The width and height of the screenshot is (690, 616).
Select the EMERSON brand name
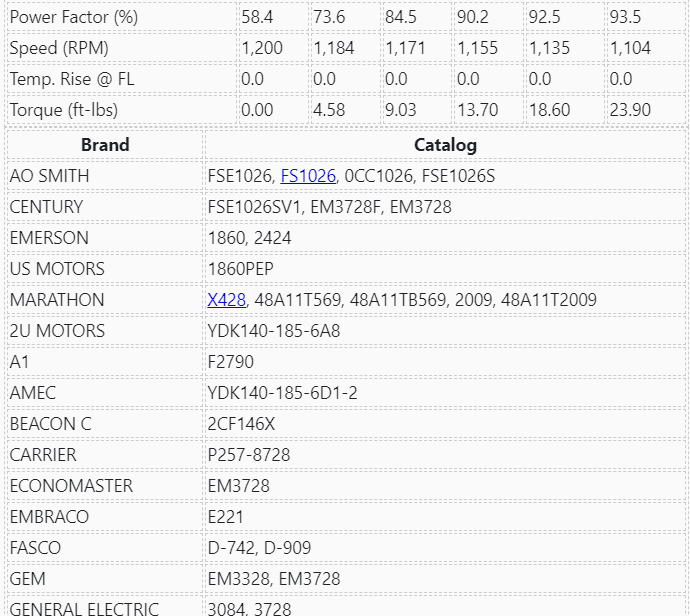click(49, 238)
